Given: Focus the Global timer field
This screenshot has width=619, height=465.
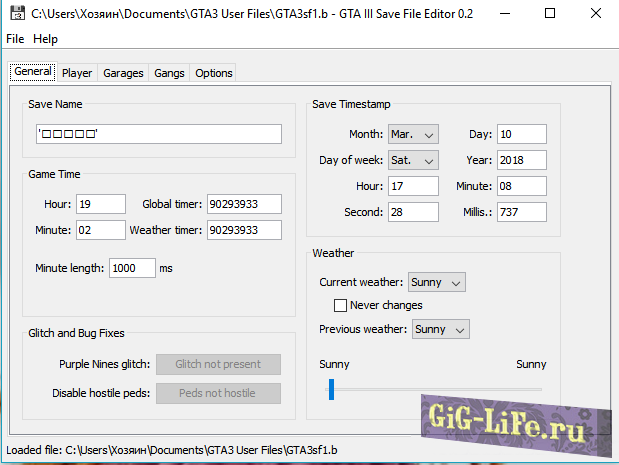Looking at the screenshot, I should pyautogui.click(x=244, y=204).
